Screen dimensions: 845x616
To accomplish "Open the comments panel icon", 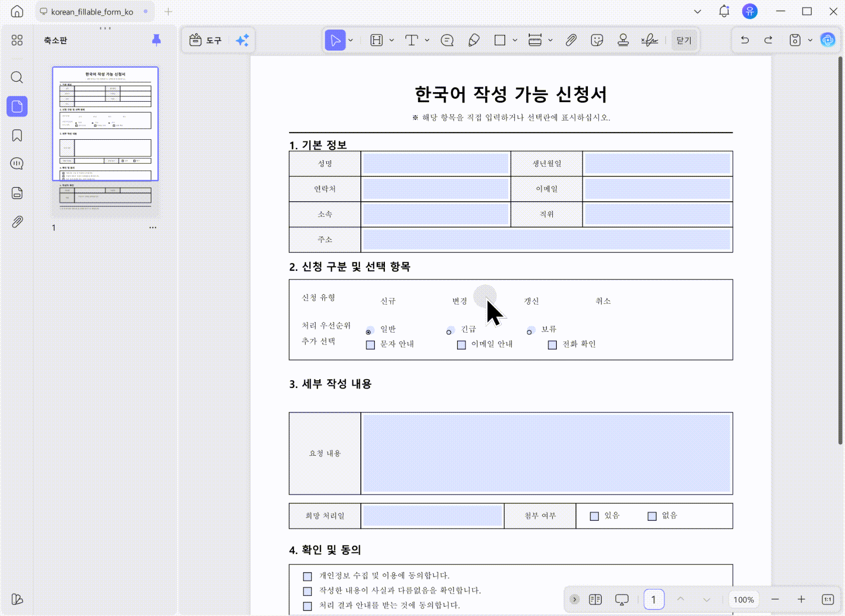I will click(17, 164).
